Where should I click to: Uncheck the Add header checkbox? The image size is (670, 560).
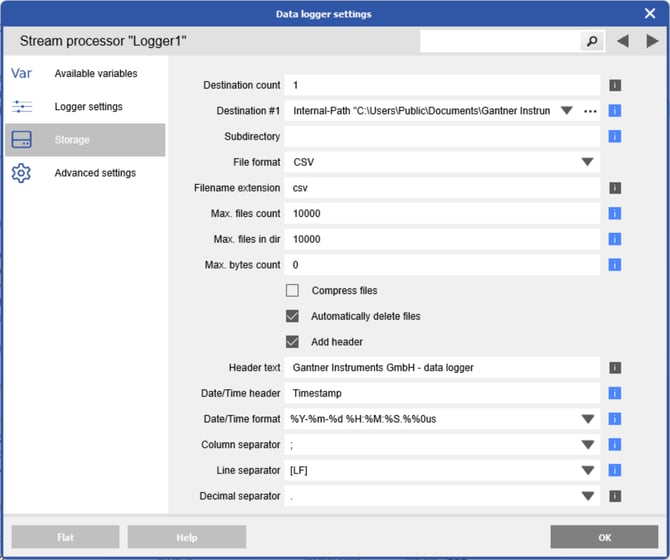(x=292, y=342)
